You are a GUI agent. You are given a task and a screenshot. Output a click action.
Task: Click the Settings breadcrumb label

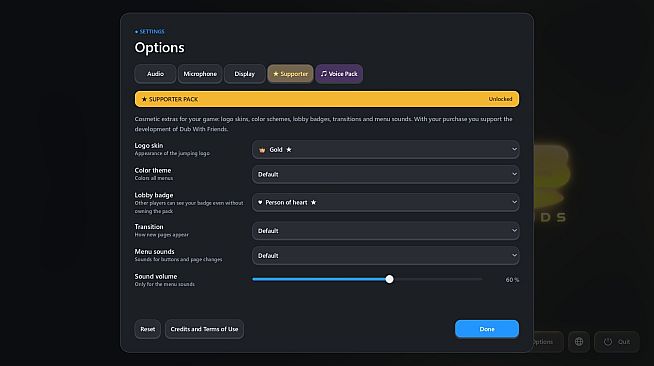[x=149, y=32]
